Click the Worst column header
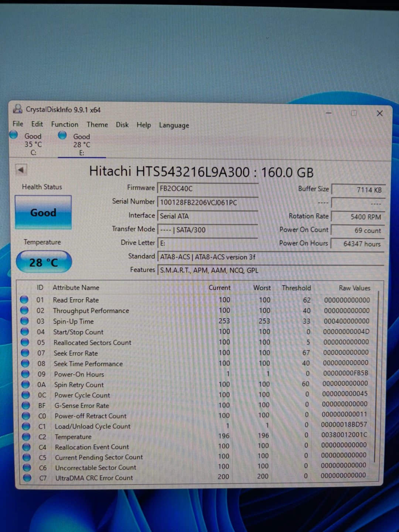The image size is (399, 532). coord(262,287)
